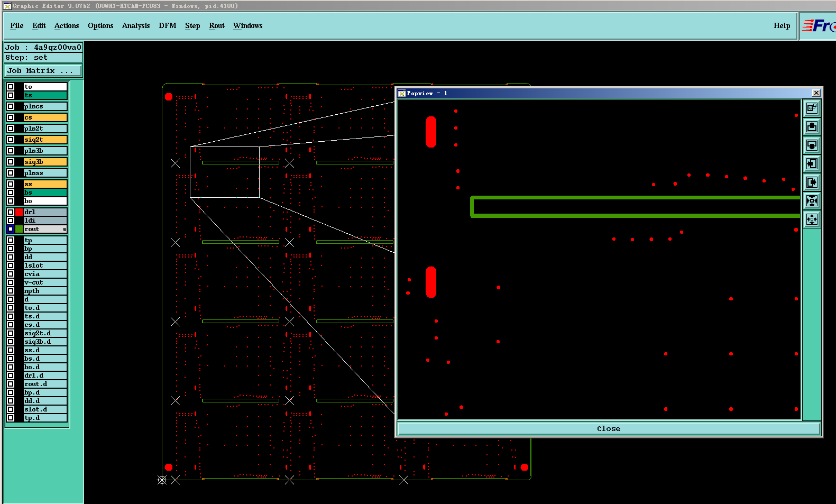The image size is (836, 504).
Task: Close the Popview window with the X
Action: tap(816, 93)
